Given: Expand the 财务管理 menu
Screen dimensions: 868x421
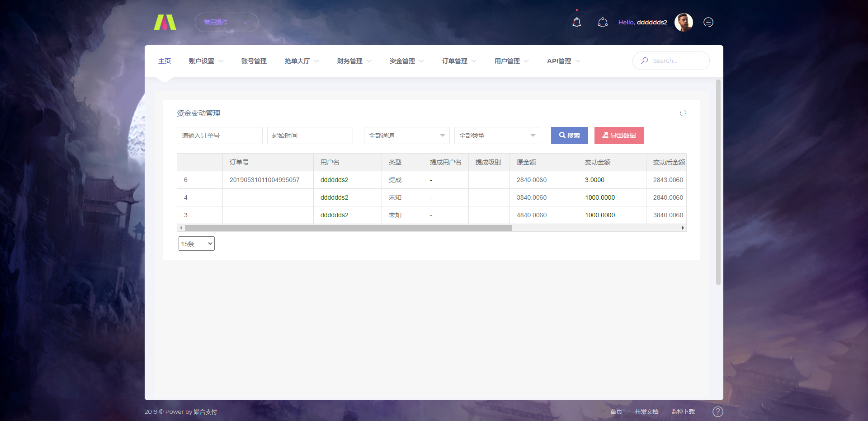Looking at the screenshot, I should (x=354, y=61).
